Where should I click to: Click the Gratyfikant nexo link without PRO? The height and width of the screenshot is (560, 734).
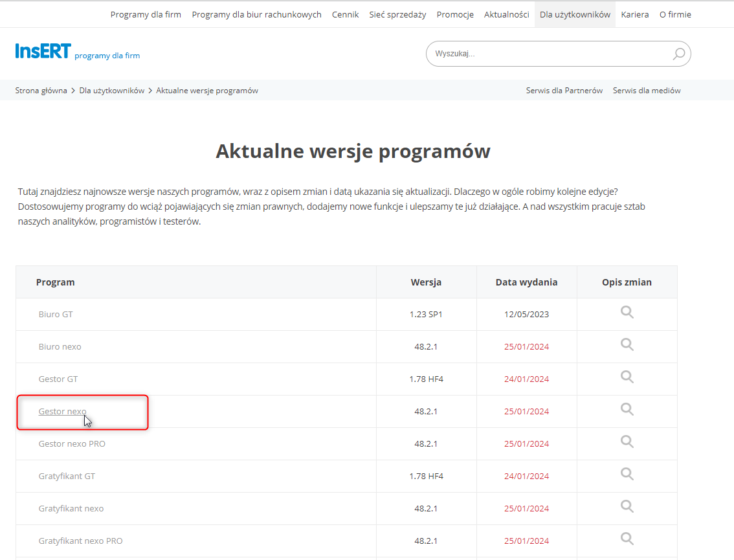pos(71,508)
